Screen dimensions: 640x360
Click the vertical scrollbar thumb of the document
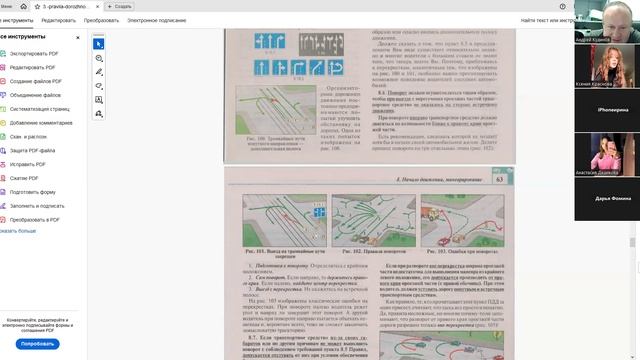pos(632,243)
